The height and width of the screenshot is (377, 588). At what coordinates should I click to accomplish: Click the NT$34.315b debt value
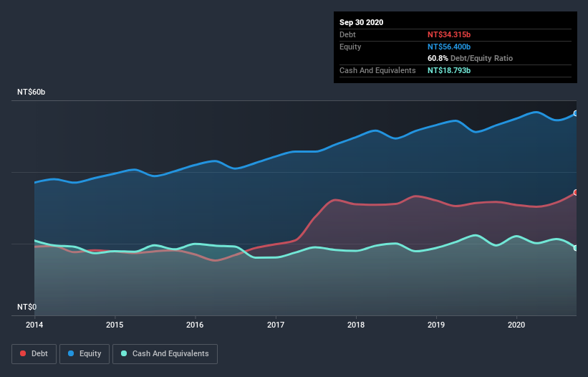pos(449,34)
